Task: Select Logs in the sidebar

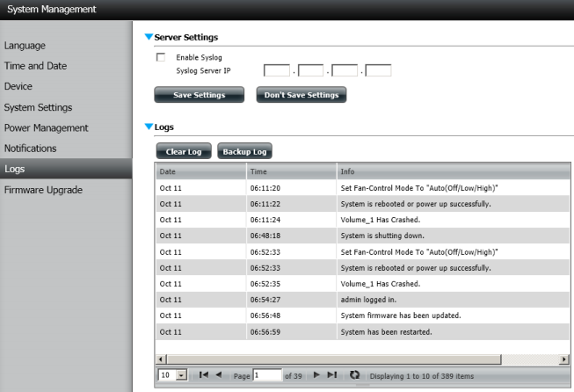Action: (66, 169)
